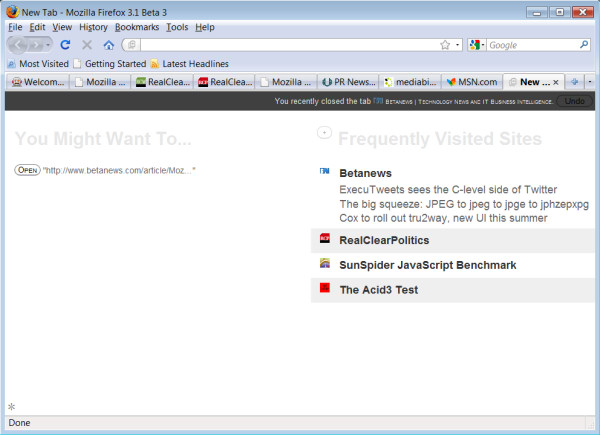This screenshot has height=435, width=600.
Task: Click the Firefox logo in title bar
Action: [12, 11]
